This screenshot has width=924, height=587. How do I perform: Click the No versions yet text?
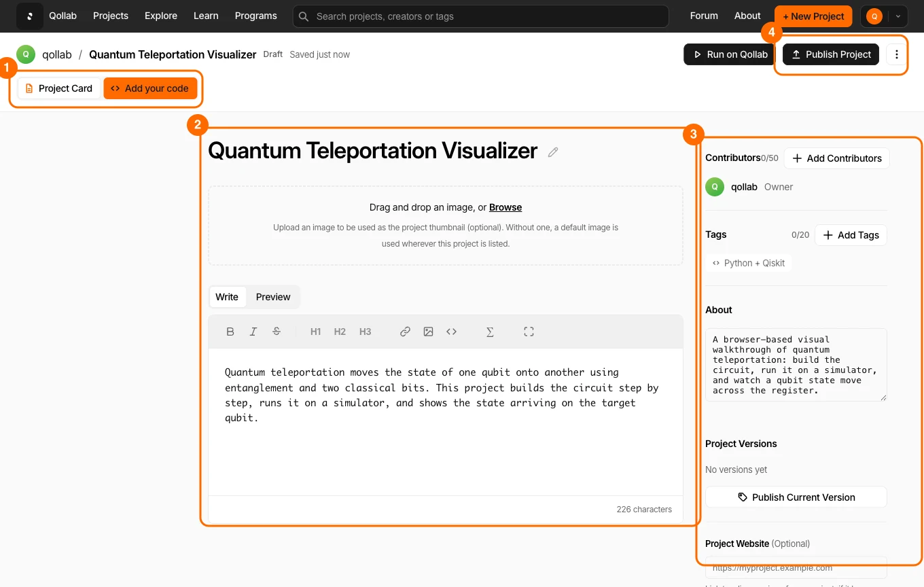[x=736, y=469]
